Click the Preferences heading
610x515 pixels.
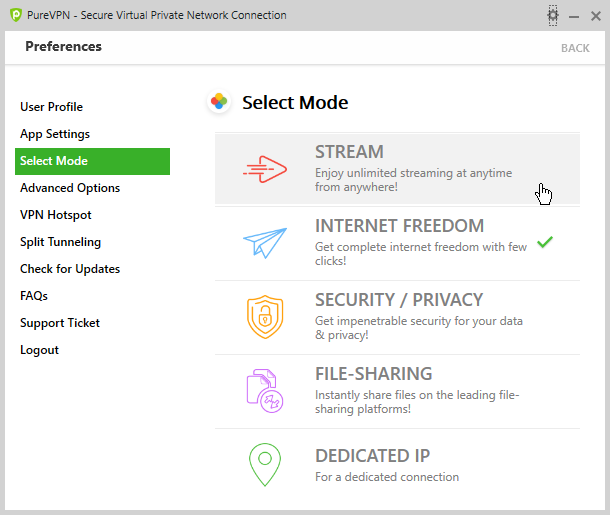click(x=63, y=46)
